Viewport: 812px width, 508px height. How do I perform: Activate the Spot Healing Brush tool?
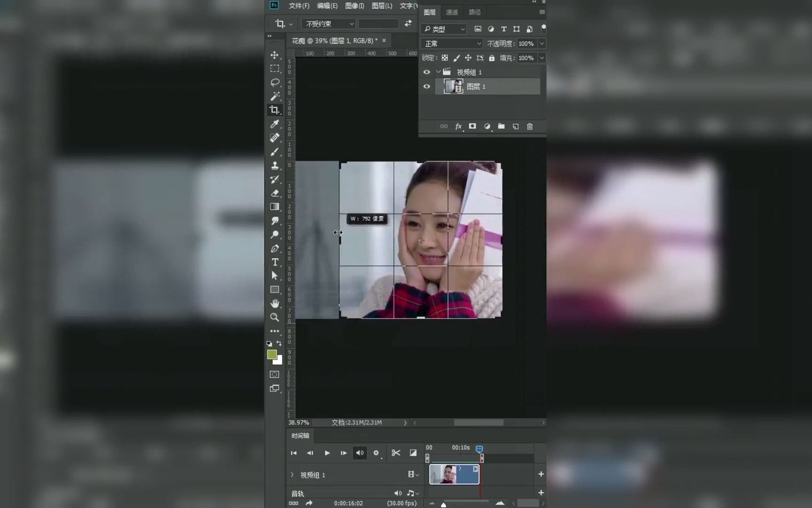[275, 138]
